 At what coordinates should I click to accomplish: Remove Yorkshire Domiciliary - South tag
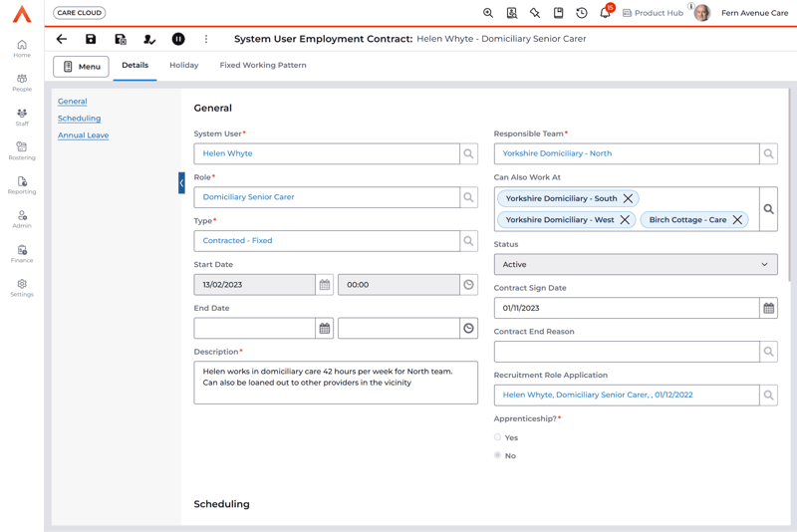628,198
